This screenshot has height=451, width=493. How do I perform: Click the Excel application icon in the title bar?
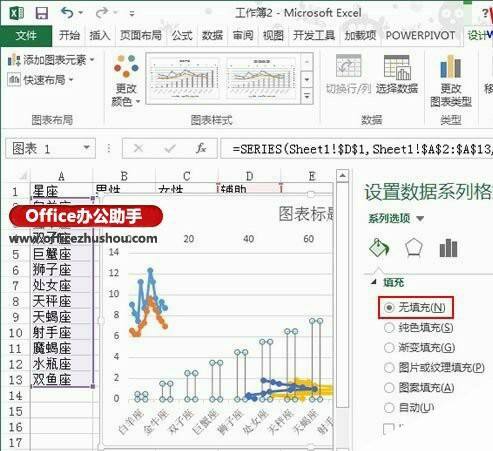(x=16, y=13)
